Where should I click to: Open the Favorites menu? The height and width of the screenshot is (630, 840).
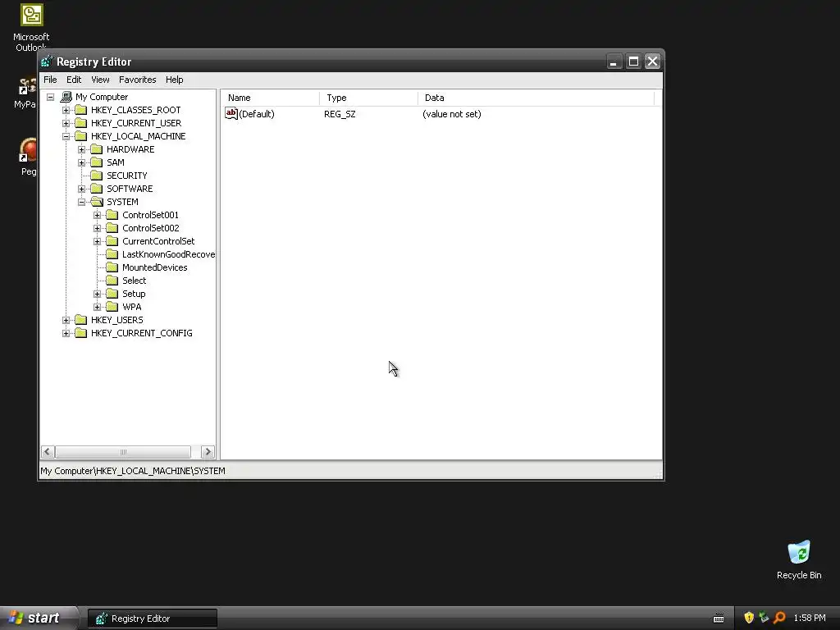click(138, 80)
